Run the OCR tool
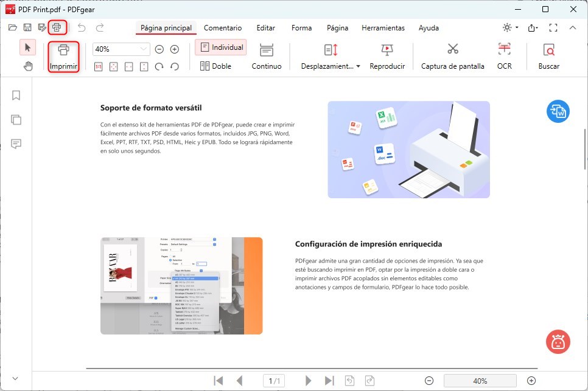This screenshot has width=588, height=391. click(x=505, y=57)
